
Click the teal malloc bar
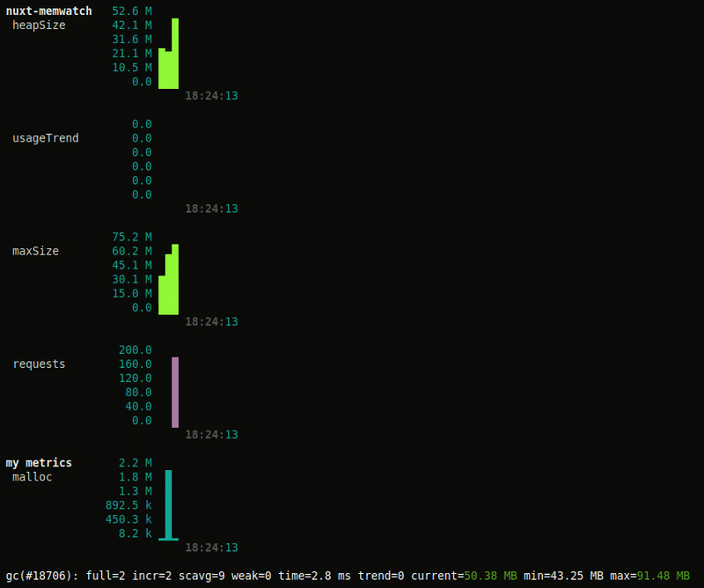point(168,505)
